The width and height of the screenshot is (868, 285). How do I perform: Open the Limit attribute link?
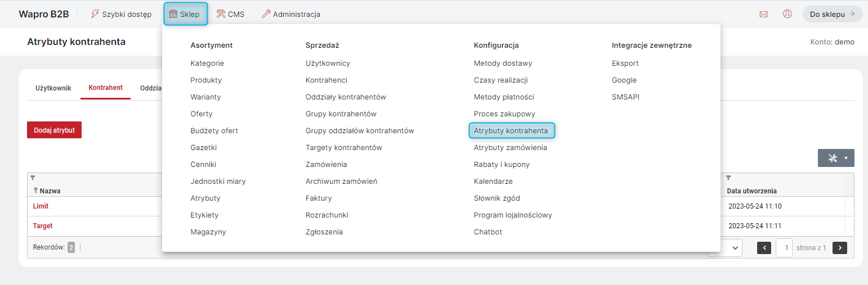point(41,206)
